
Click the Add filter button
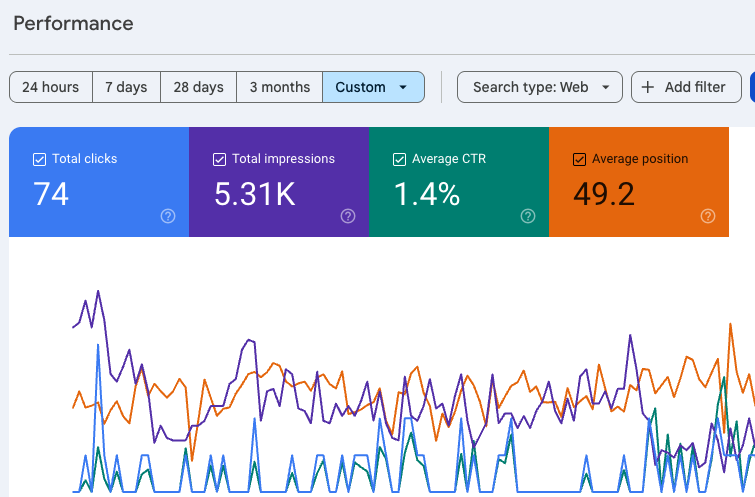pyautogui.click(x=686, y=87)
